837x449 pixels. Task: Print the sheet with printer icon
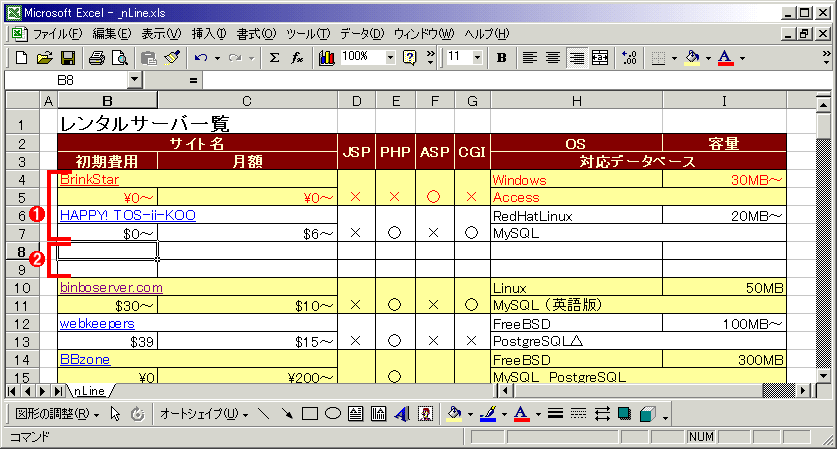coord(97,58)
